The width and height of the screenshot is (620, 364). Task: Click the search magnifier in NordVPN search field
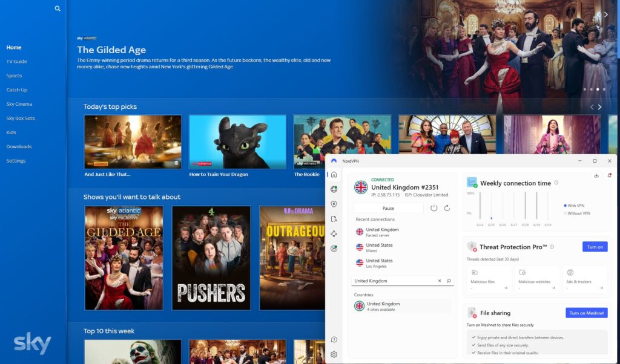click(x=449, y=281)
